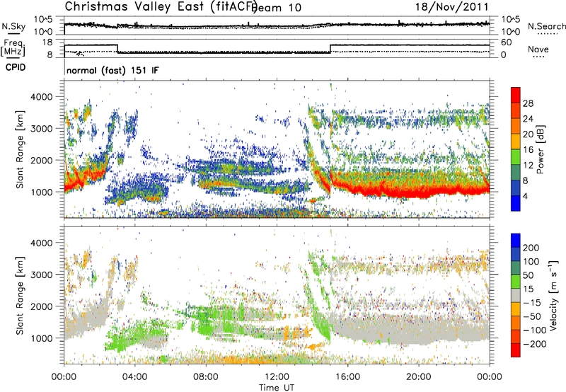The height and width of the screenshot is (392, 566).
Task: Click '4000' on the velocity panel range axis
Action: [42, 243]
